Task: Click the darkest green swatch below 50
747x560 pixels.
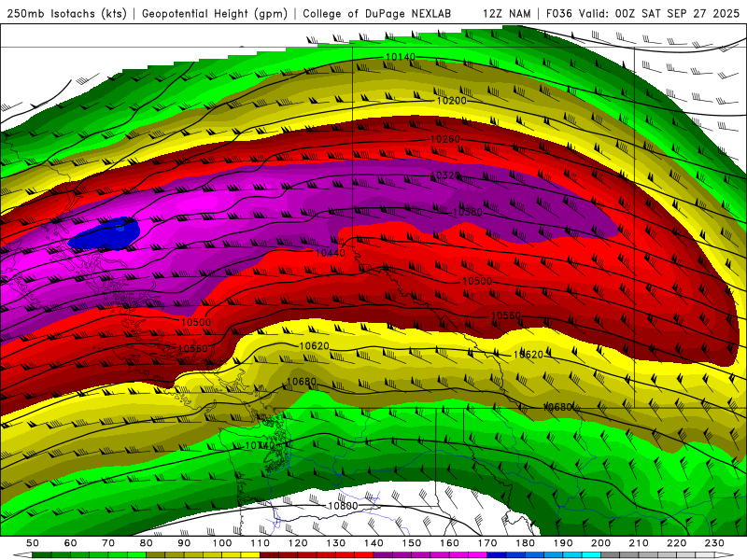Action: point(42,555)
